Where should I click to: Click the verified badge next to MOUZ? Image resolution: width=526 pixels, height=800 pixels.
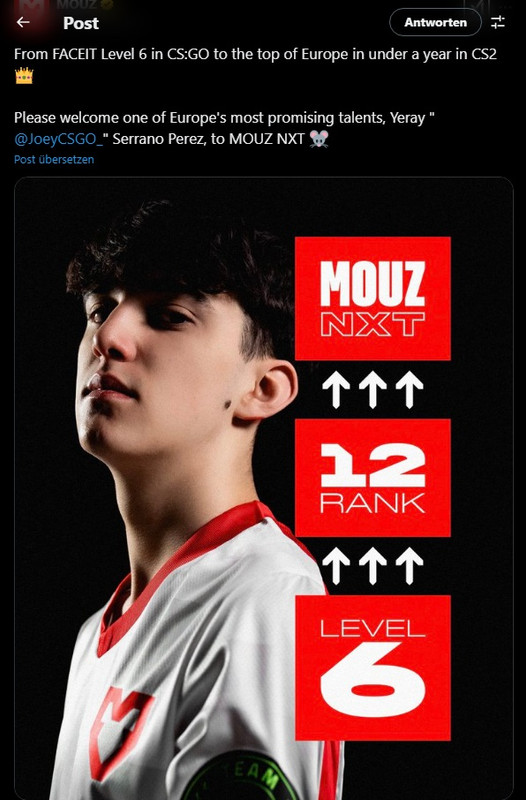pyautogui.click(x=106, y=5)
